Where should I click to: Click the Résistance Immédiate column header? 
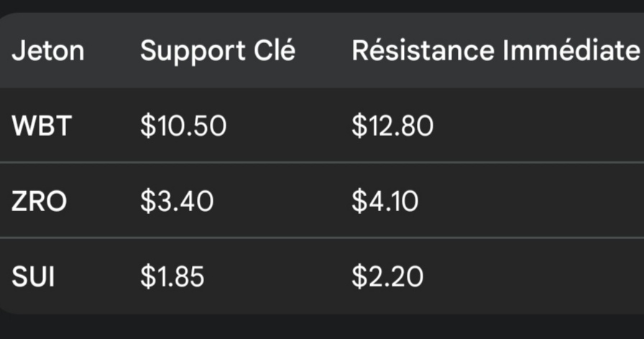495,51
